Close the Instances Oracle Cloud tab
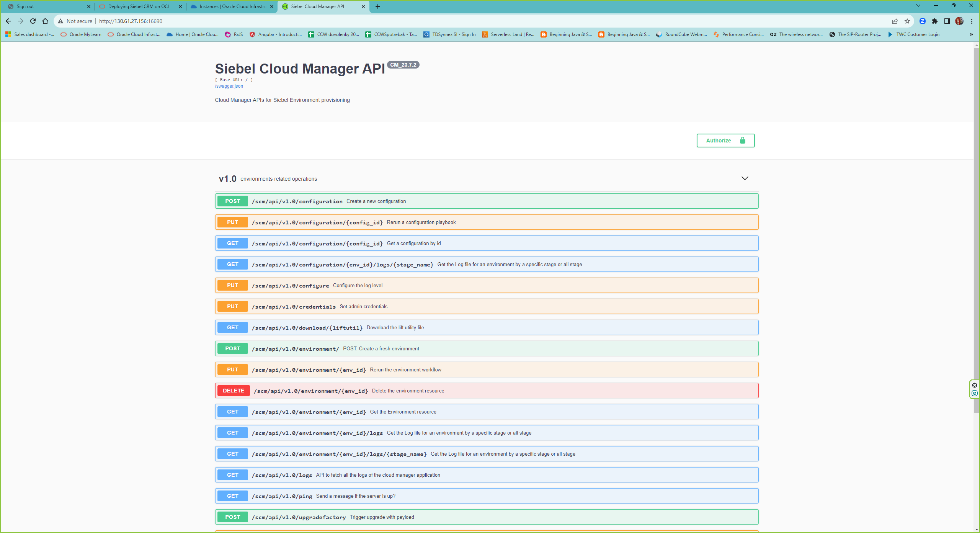This screenshot has height=533, width=980. [272, 7]
